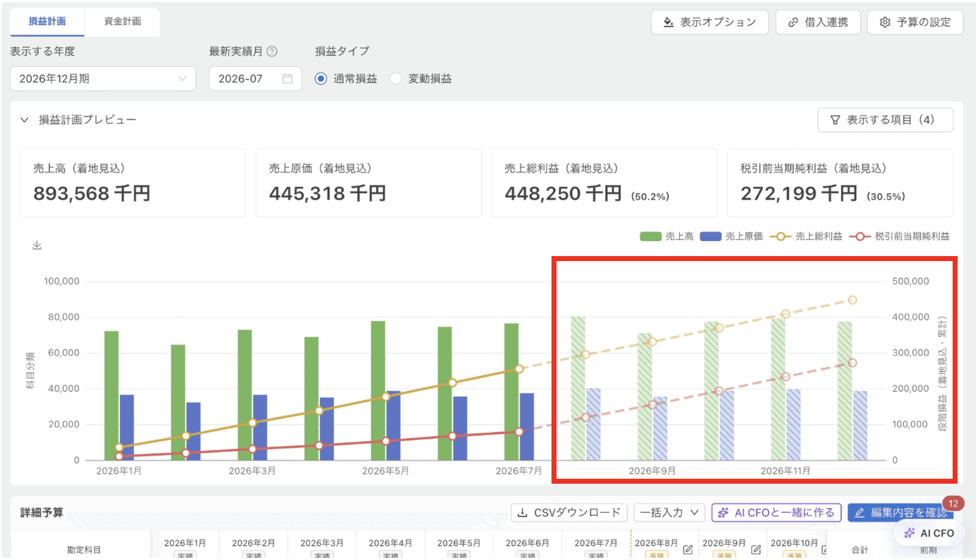Viewport: 976px width, 560px height.
Task: Click the CSVダウンロード button
Action: pyautogui.click(x=569, y=513)
